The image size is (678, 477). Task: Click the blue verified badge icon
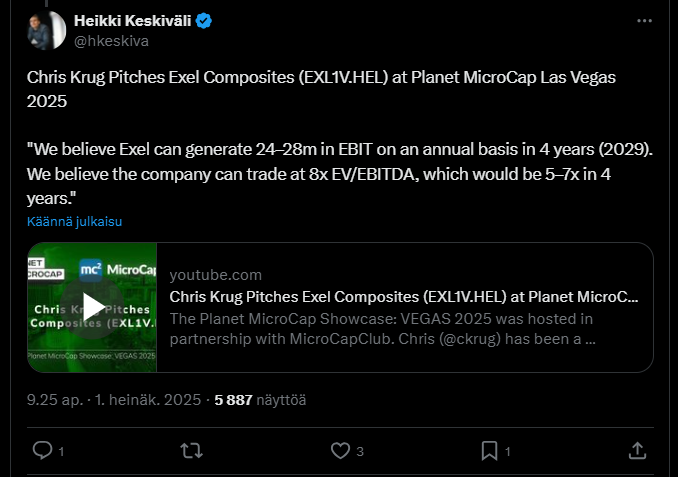(x=201, y=21)
